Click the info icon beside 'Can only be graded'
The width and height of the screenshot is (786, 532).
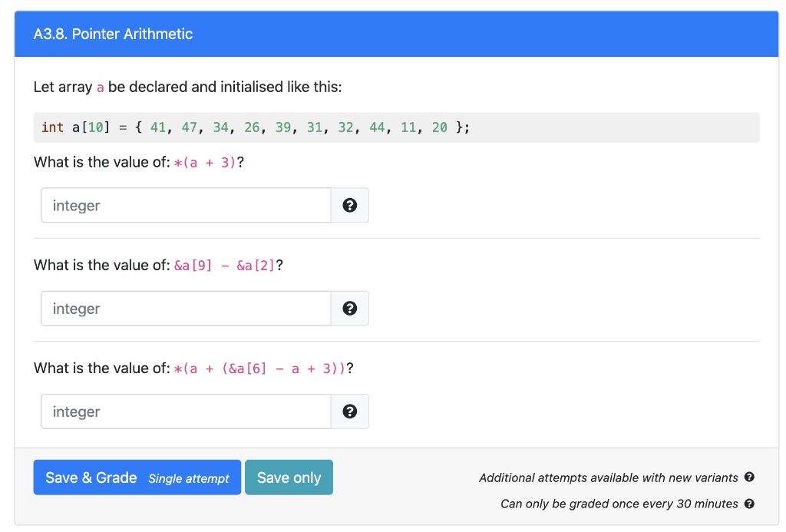[749, 504]
